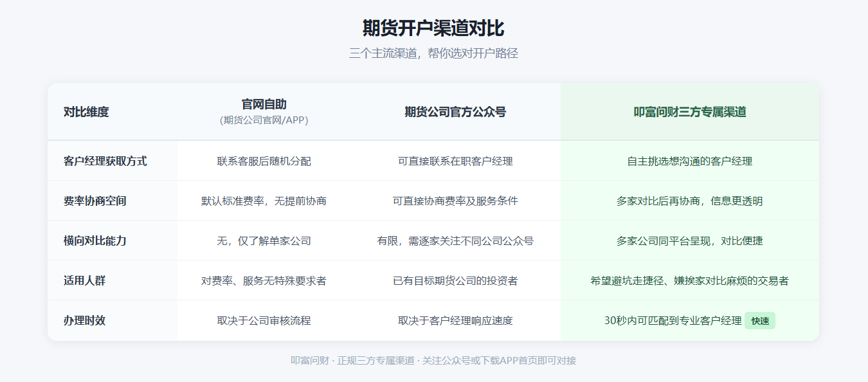The width and height of the screenshot is (868, 382).
Task: Click cell 多家对比后再协商，信息更透明
Action: pyautogui.click(x=690, y=201)
